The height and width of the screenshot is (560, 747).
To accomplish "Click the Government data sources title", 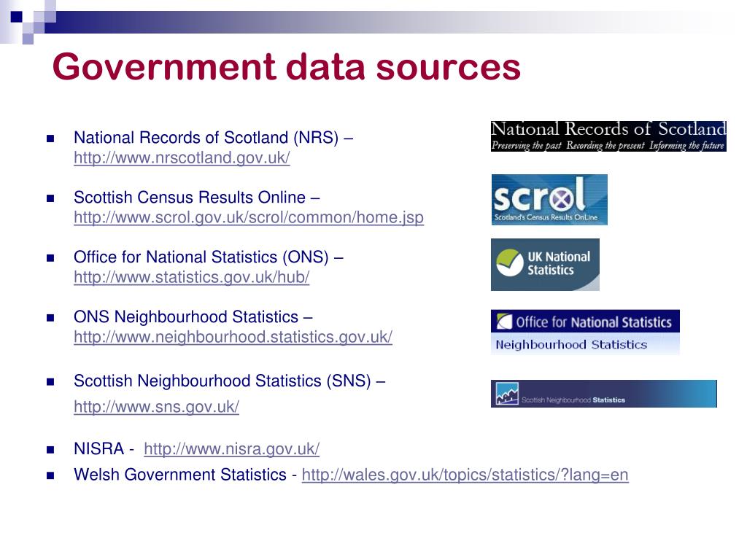I will click(x=286, y=66).
